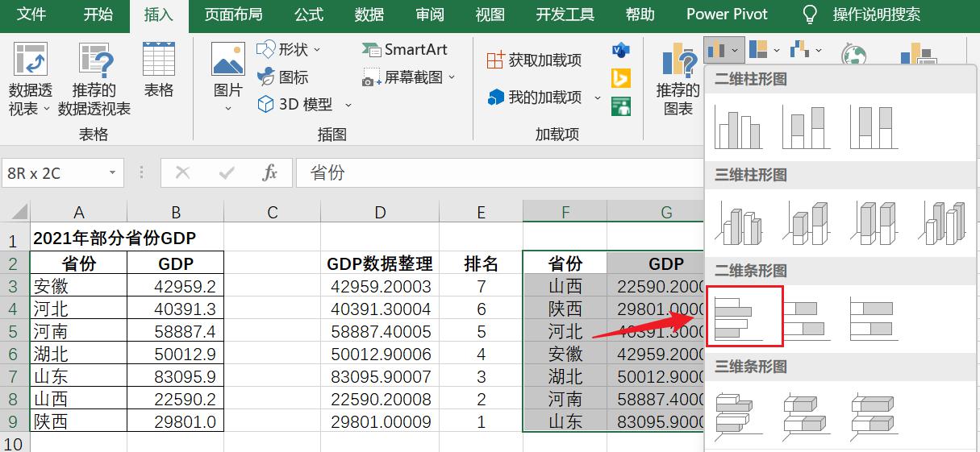Switch to the Page Layout (页面布局) tab

click(233, 15)
